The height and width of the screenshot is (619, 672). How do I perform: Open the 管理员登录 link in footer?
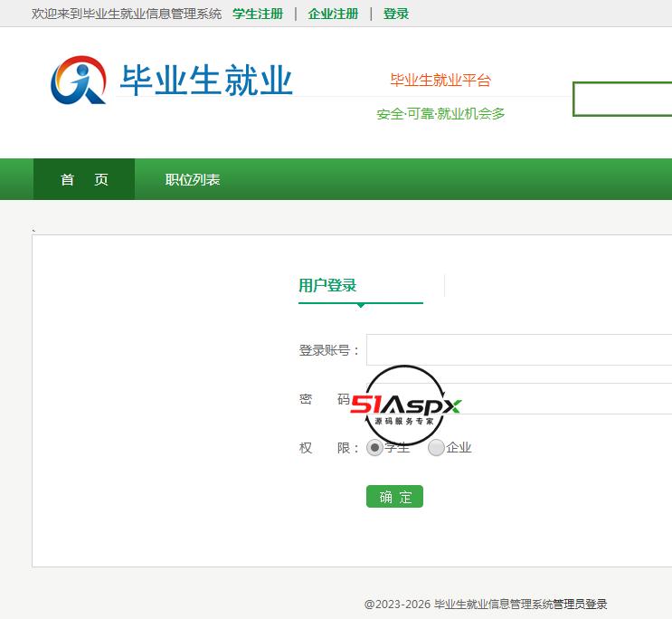pos(580,605)
